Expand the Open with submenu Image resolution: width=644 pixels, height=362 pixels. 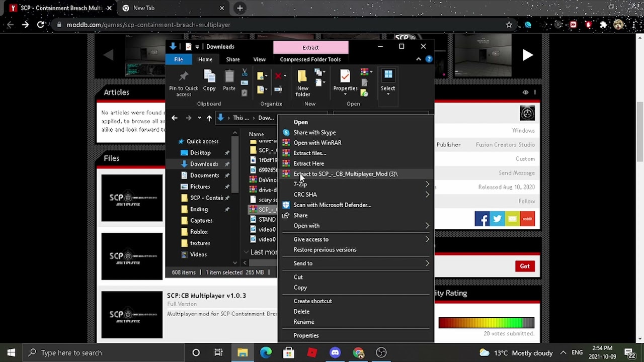[x=427, y=226]
